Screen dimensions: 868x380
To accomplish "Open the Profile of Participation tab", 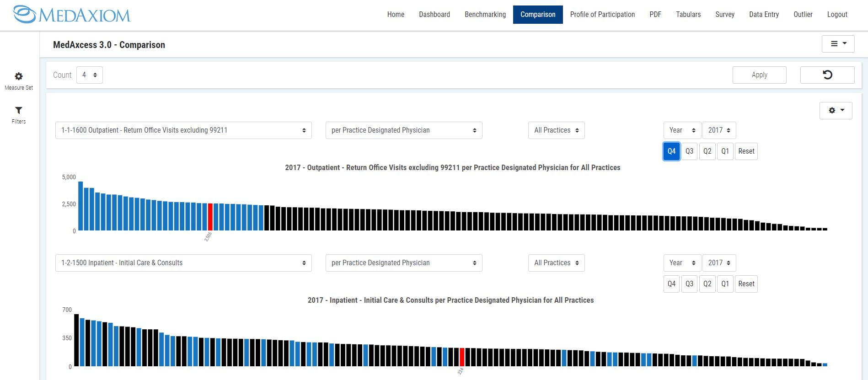I will [x=602, y=15].
